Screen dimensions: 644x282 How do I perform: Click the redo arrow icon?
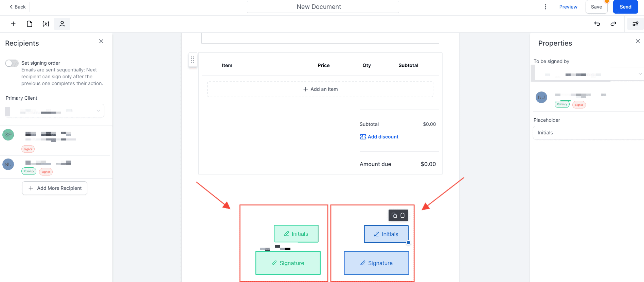[x=613, y=24]
